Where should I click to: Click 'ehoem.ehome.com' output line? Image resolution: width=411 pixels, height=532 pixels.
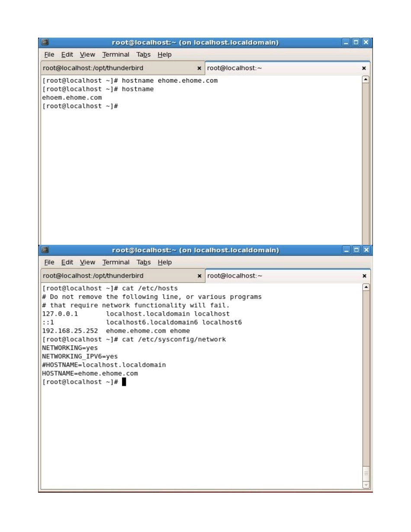(72, 98)
